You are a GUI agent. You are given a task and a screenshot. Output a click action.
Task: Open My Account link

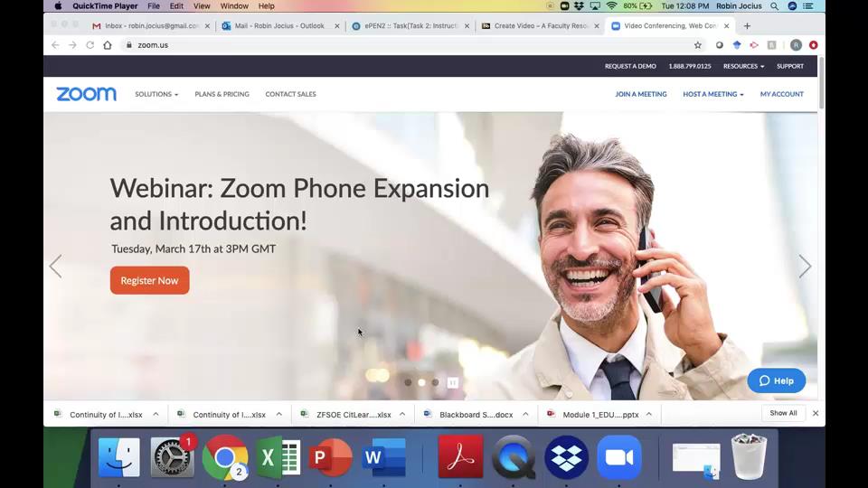point(781,94)
